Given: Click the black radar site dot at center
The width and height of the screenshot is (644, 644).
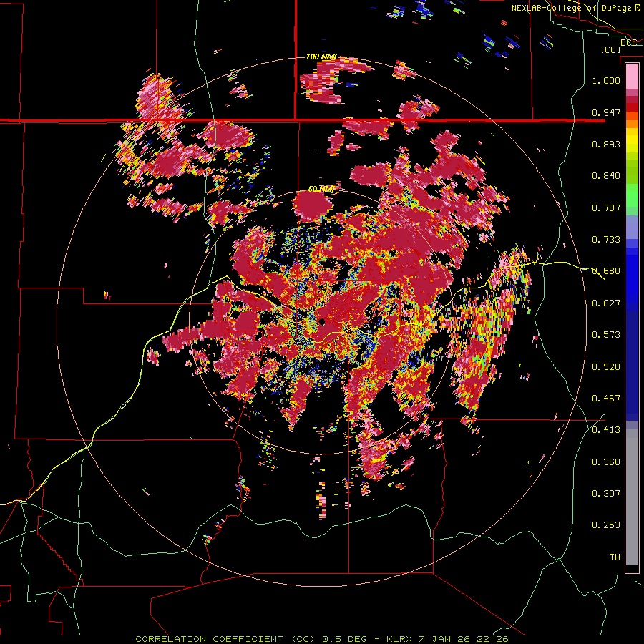Looking at the screenshot, I should 322,321.
